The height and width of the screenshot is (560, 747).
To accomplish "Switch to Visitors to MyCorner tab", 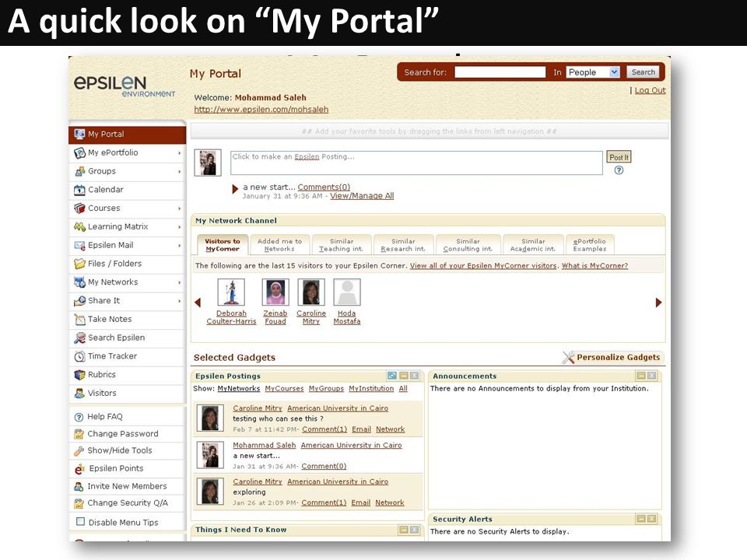I will [x=223, y=245].
